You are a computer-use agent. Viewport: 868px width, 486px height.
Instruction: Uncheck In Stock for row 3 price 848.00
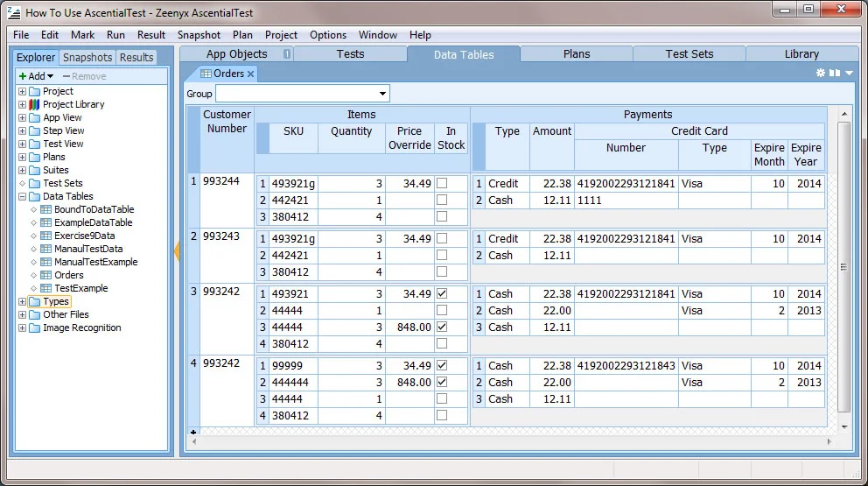pos(442,327)
